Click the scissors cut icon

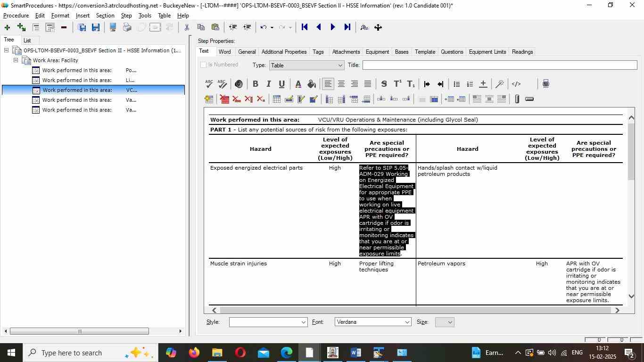click(187, 27)
